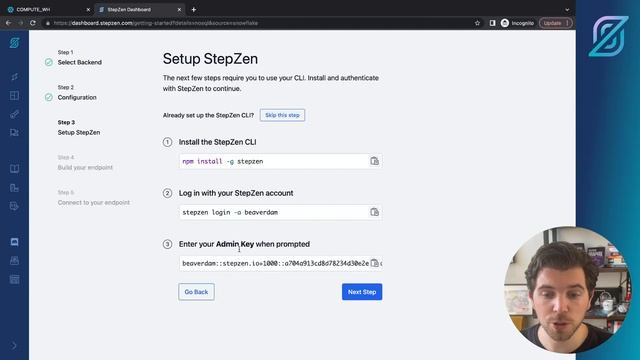
Task: Proceed with the Next Step button
Action: [362, 292]
